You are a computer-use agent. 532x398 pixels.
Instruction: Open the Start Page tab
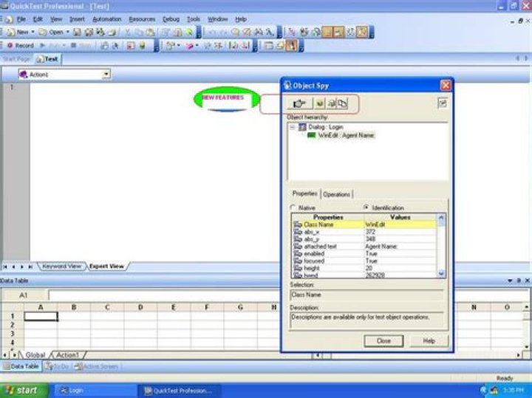tap(16, 59)
